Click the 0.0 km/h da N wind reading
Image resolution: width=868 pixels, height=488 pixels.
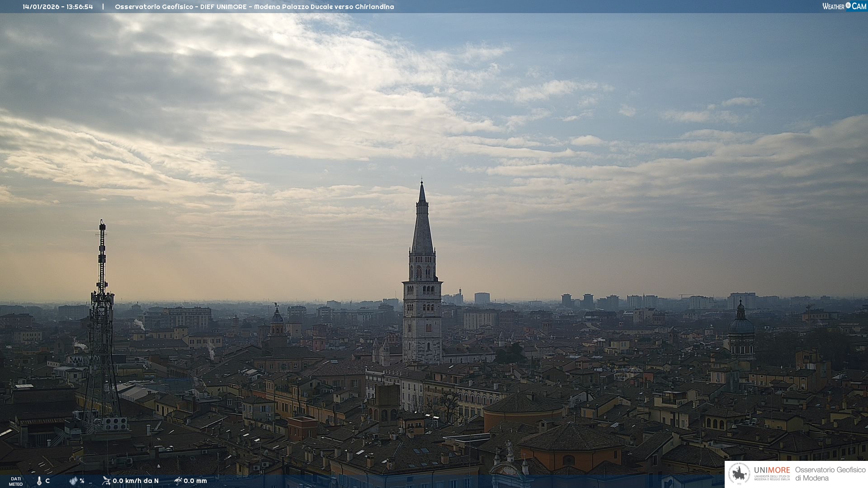136,481
